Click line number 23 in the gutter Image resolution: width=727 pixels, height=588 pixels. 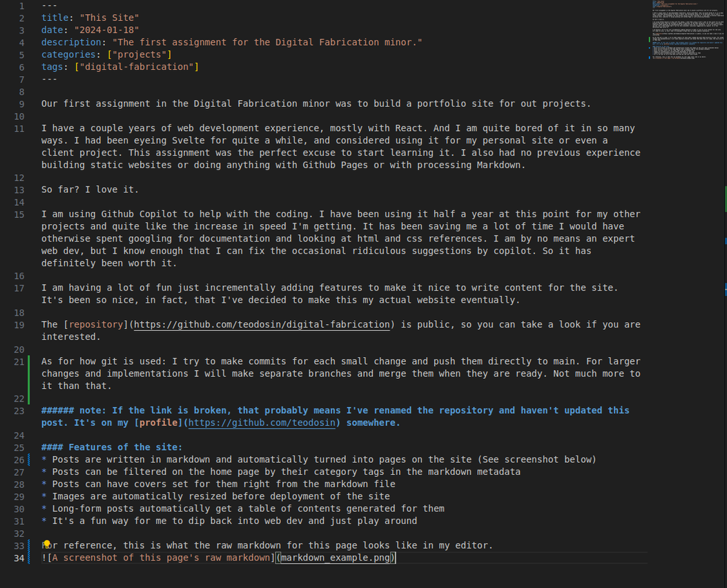point(19,411)
